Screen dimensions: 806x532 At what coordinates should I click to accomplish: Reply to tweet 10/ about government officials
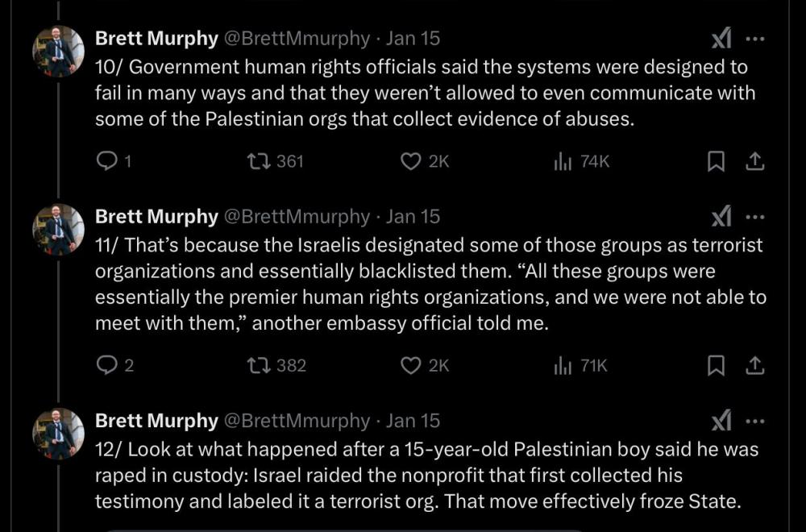click(x=107, y=161)
